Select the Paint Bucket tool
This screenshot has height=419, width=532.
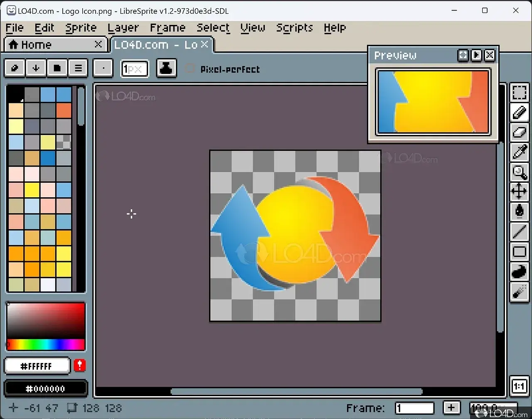point(519,211)
